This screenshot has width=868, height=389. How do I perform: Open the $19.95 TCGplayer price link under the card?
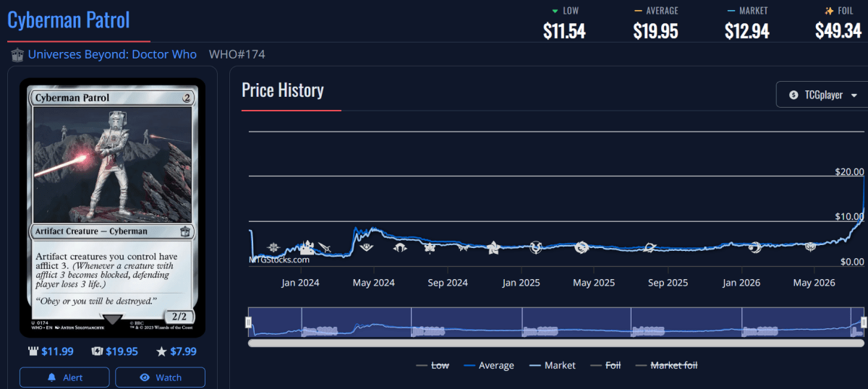114,351
